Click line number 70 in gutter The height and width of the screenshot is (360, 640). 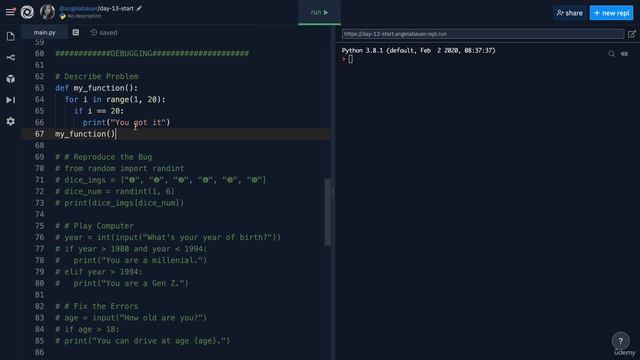click(x=39, y=169)
